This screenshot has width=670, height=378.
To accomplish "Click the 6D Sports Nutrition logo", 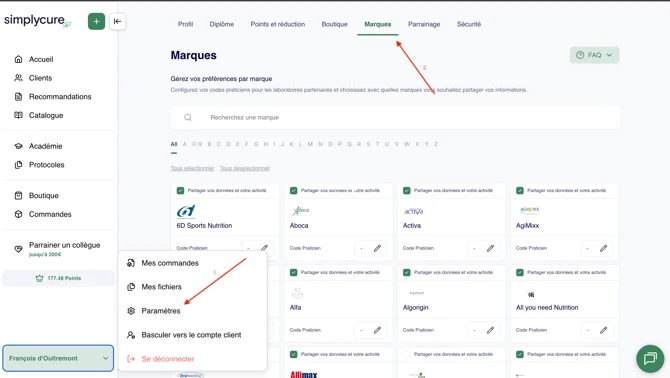I will point(186,211).
